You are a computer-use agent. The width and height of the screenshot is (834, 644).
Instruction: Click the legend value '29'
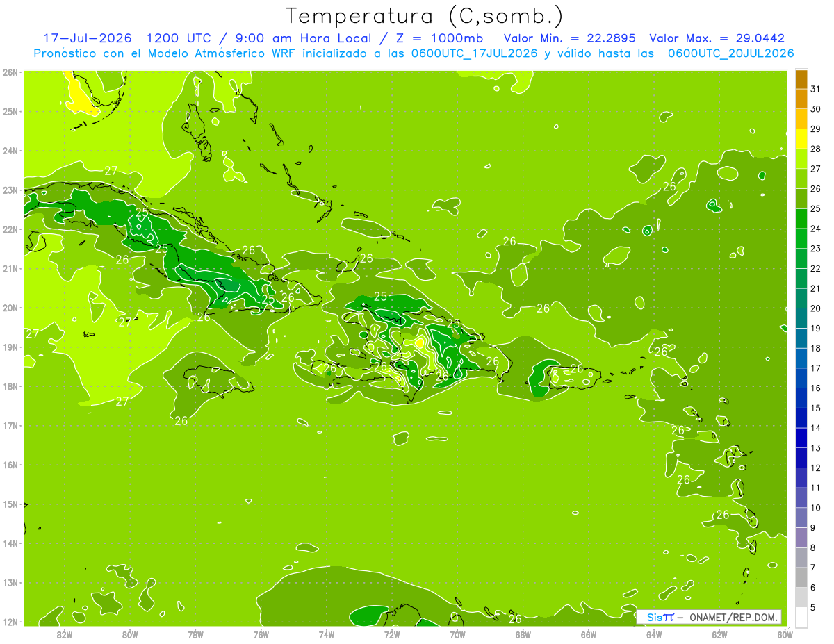(x=815, y=129)
